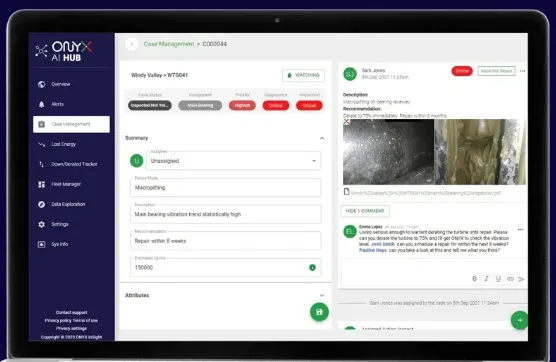Click the Description field in Summary

pyautogui.click(x=226, y=214)
